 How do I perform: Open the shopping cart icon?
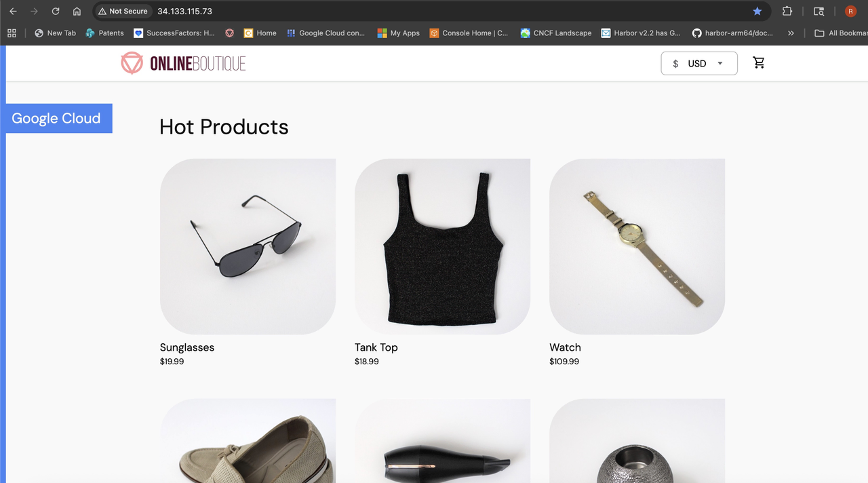point(759,62)
